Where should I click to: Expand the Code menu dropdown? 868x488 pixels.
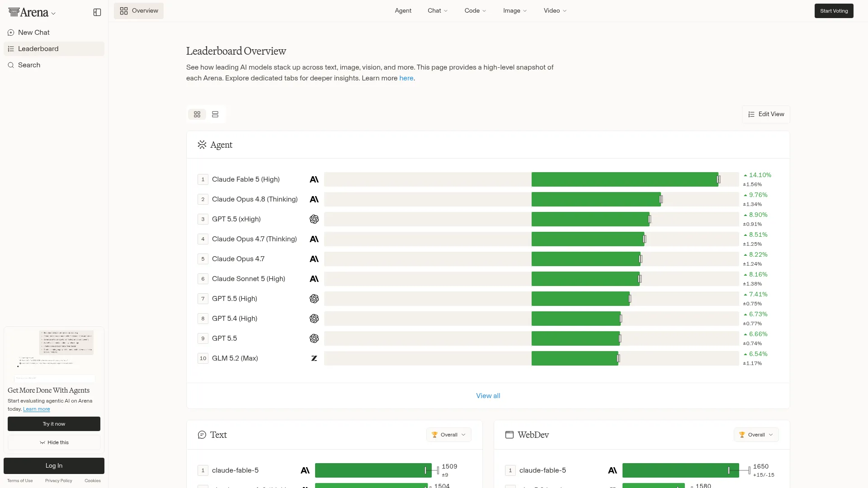(475, 11)
